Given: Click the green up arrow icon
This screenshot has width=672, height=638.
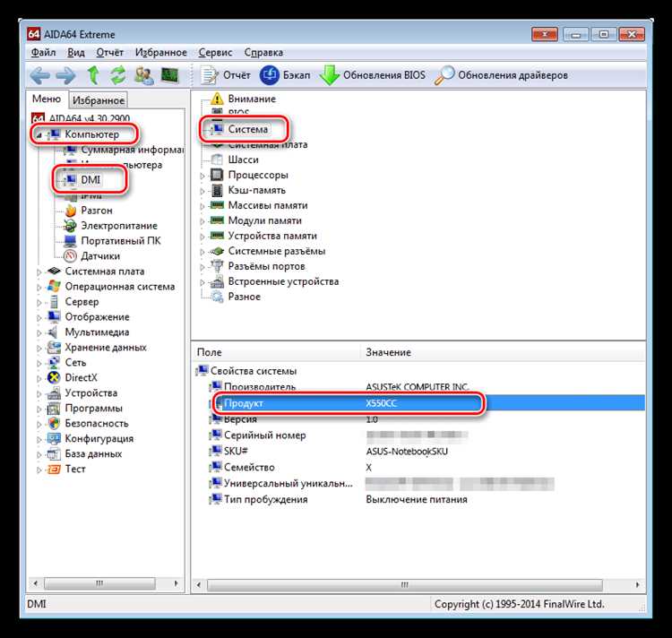Looking at the screenshot, I should click(x=92, y=75).
